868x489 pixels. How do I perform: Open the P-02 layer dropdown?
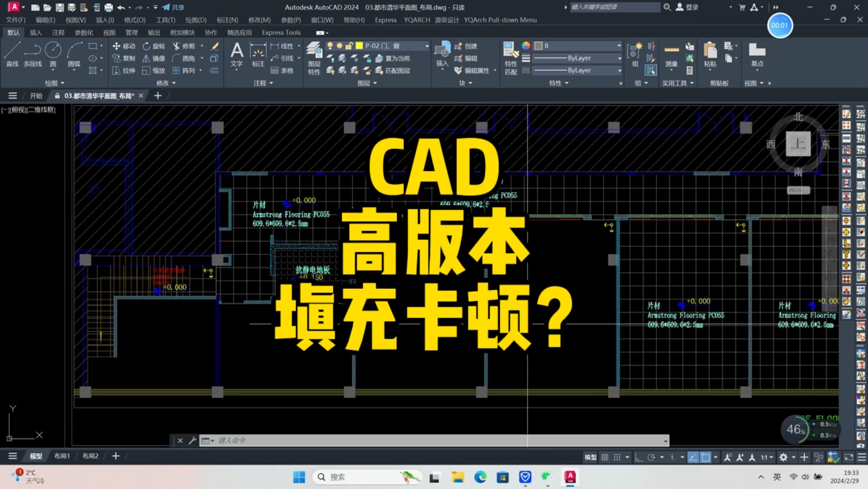(x=427, y=46)
